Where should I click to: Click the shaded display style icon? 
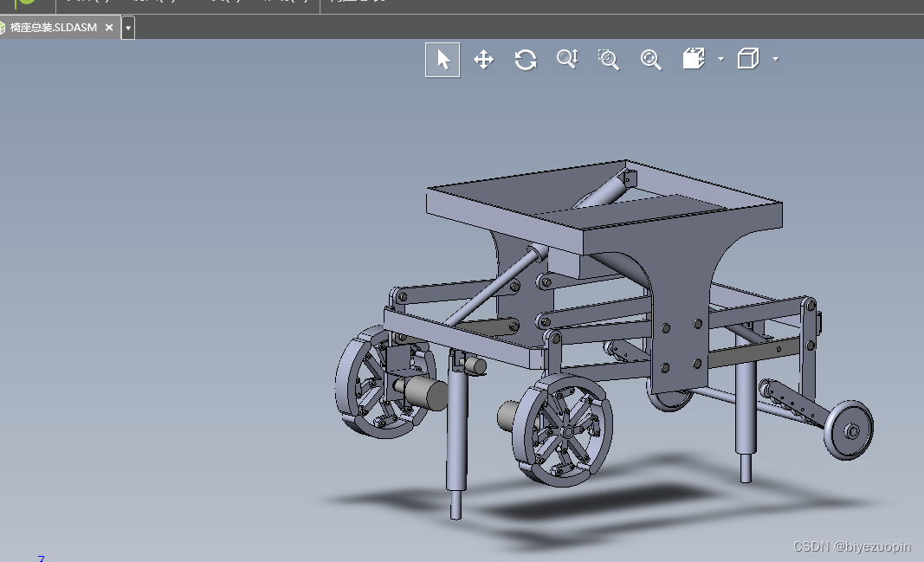click(x=694, y=59)
